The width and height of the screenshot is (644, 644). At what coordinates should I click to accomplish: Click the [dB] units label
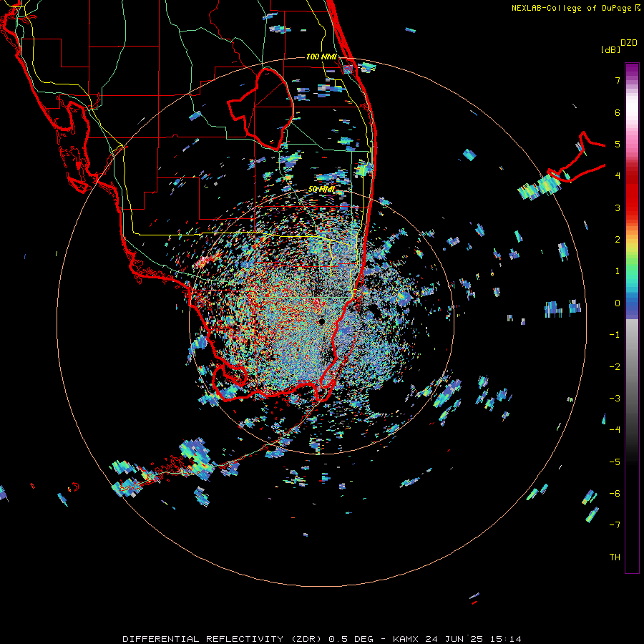click(x=610, y=49)
